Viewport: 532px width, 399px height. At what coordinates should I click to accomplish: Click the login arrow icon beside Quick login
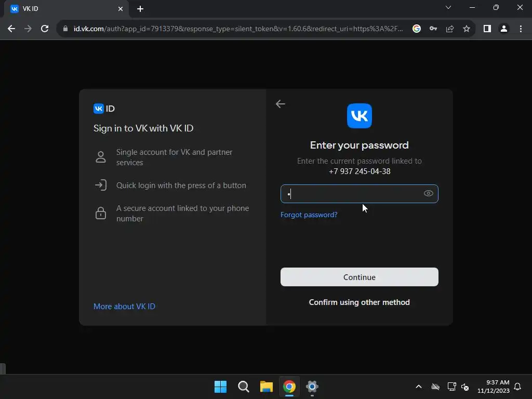coord(101,185)
